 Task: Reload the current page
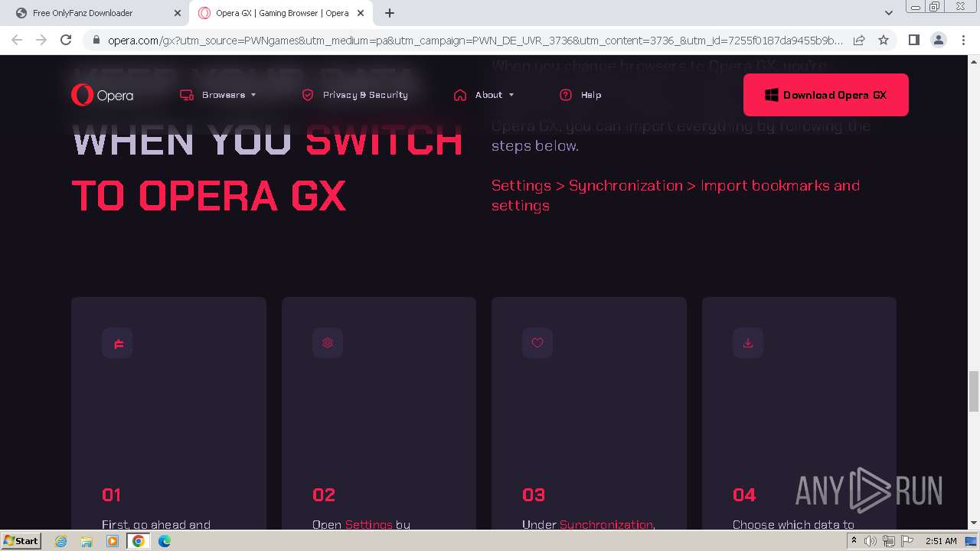click(66, 40)
